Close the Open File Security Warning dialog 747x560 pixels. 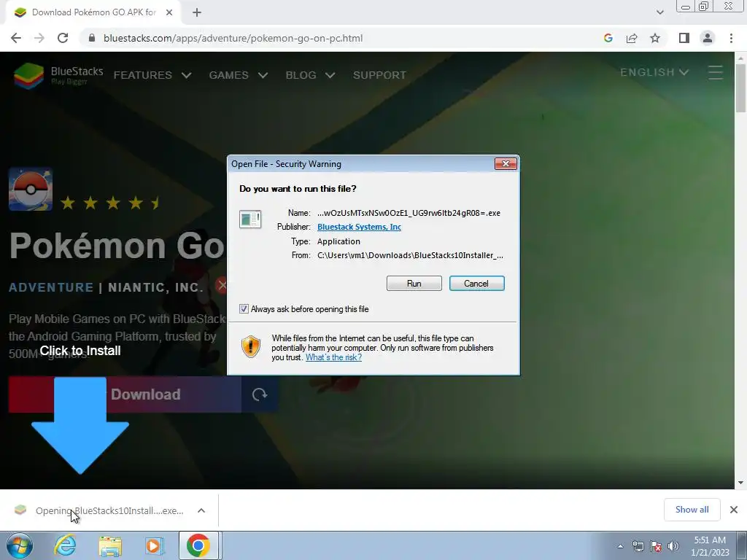pos(506,164)
